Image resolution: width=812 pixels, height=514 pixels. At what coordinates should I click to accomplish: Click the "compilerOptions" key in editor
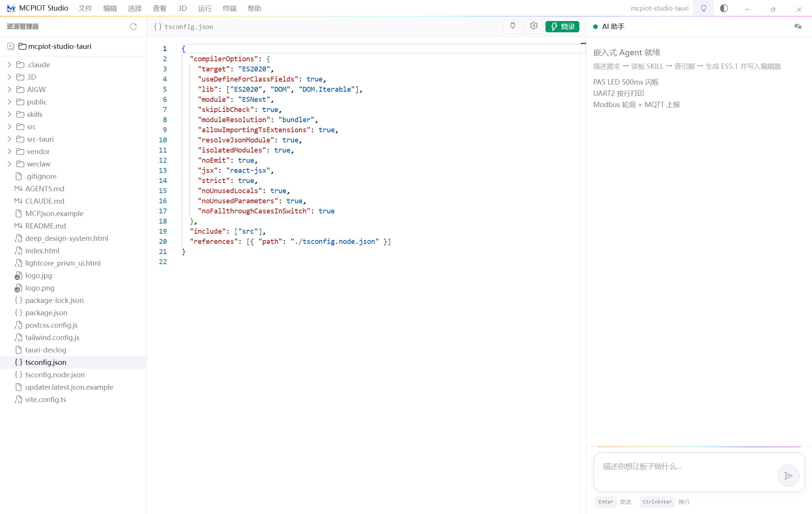coord(224,59)
